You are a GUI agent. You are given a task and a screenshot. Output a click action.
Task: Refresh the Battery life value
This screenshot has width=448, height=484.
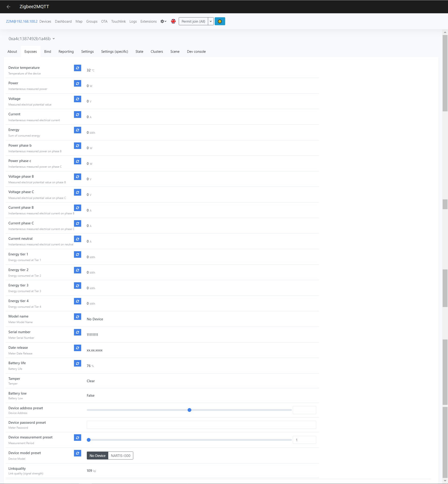[x=77, y=364]
